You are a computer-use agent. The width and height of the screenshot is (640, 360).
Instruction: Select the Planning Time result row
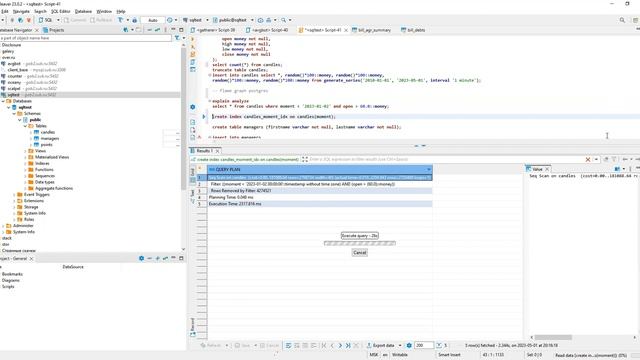tap(320, 197)
